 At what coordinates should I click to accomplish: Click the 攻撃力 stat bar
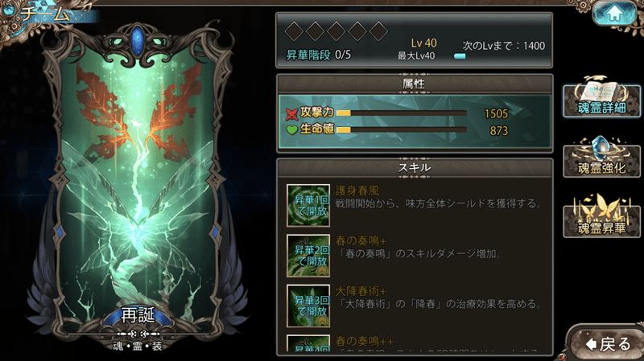point(401,113)
